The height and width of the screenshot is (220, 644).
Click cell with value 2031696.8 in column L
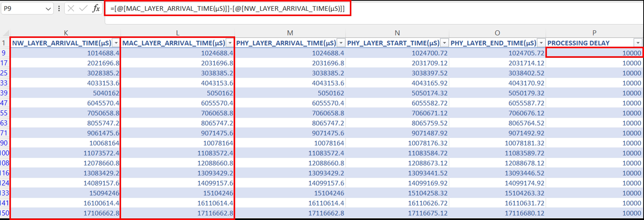(177, 63)
